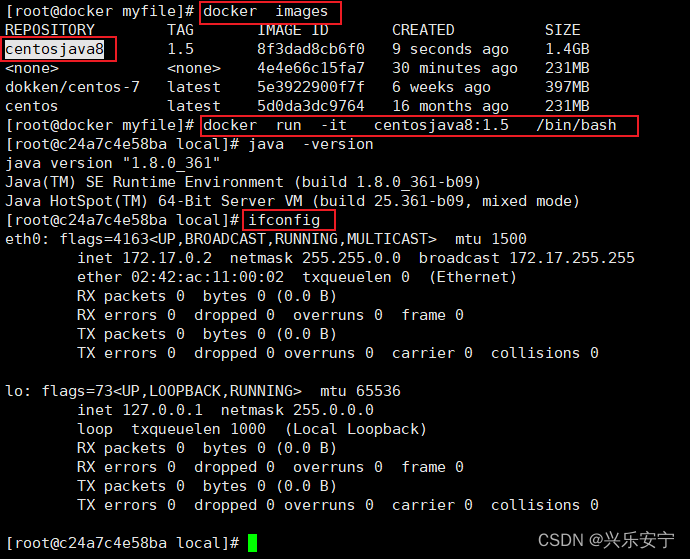Click the '9 seconds ago' created value

pos(450,49)
